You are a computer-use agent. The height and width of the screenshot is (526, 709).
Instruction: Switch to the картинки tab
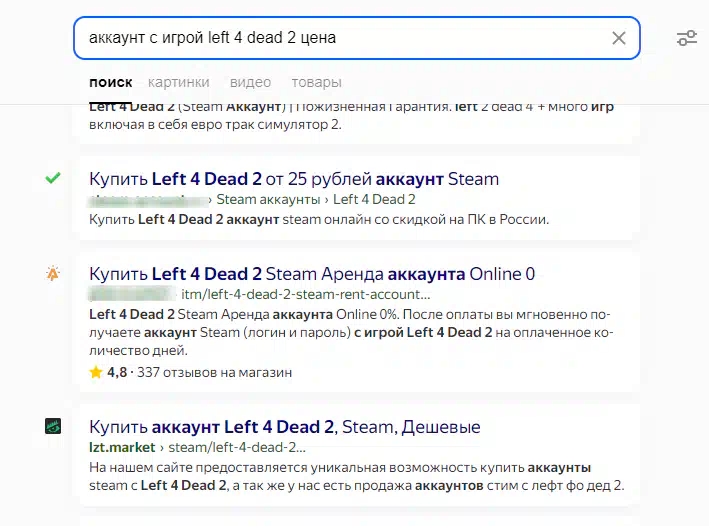coord(179,82)
